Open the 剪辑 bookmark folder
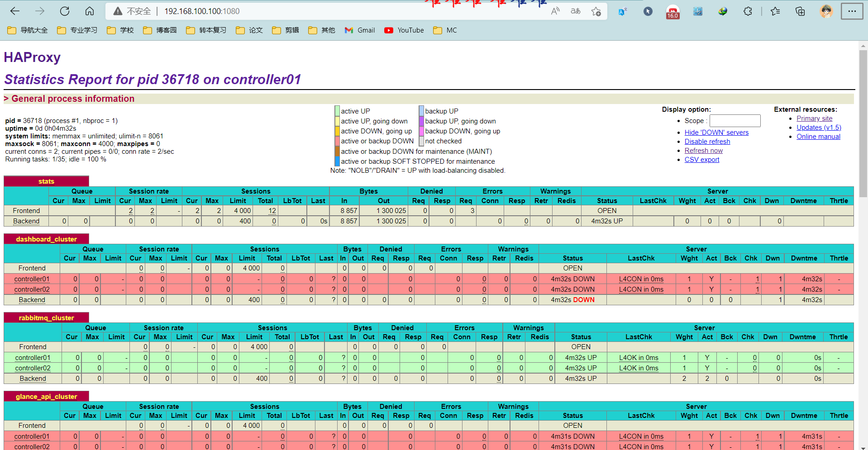 click(x=286, y=30)
